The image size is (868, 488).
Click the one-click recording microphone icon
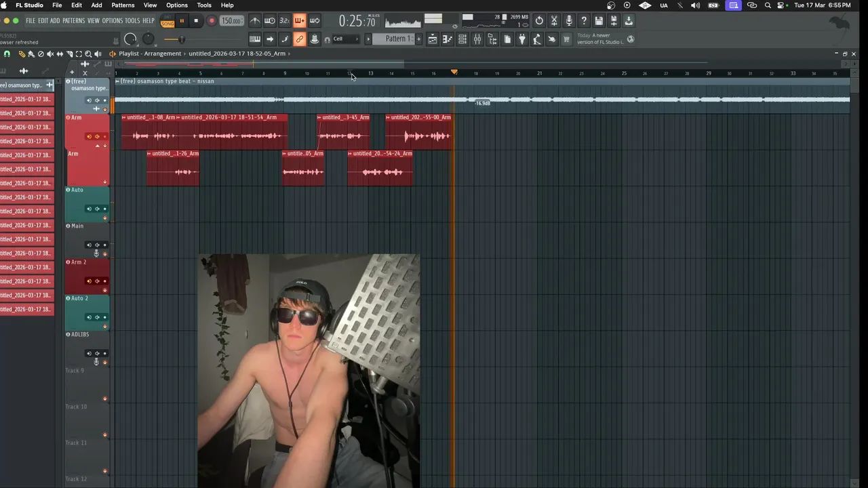coord(569,21)
